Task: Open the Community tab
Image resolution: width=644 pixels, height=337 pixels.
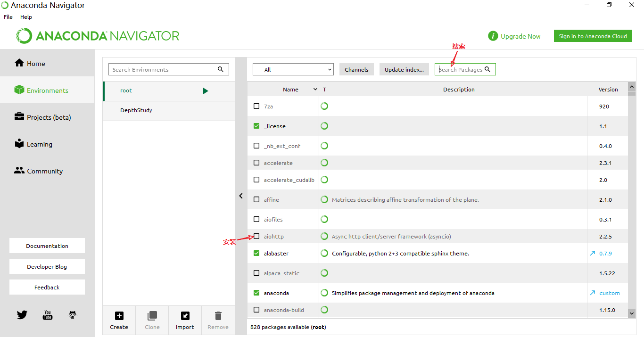Action: point(47,171)
